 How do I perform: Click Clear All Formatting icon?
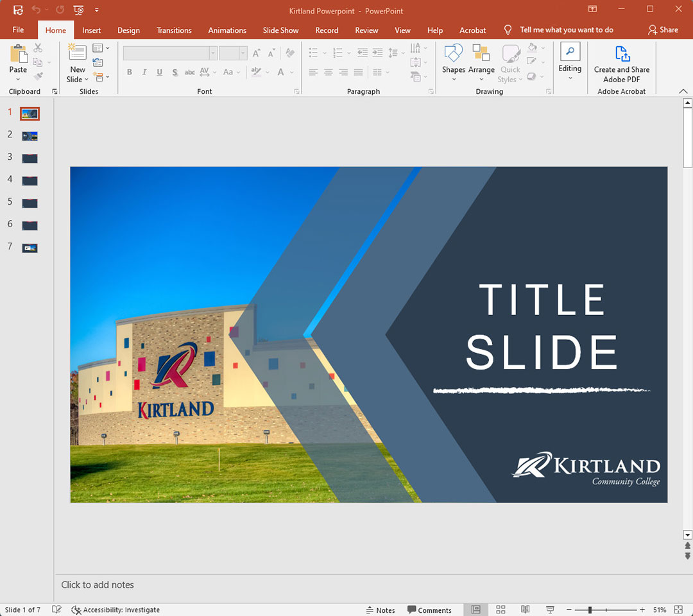click(291, 53)
